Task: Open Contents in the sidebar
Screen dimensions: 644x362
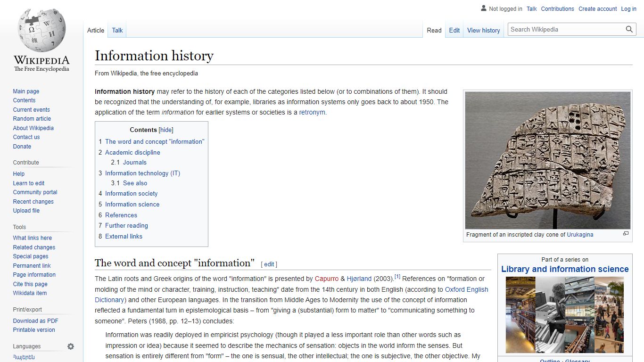Action: 24,100
